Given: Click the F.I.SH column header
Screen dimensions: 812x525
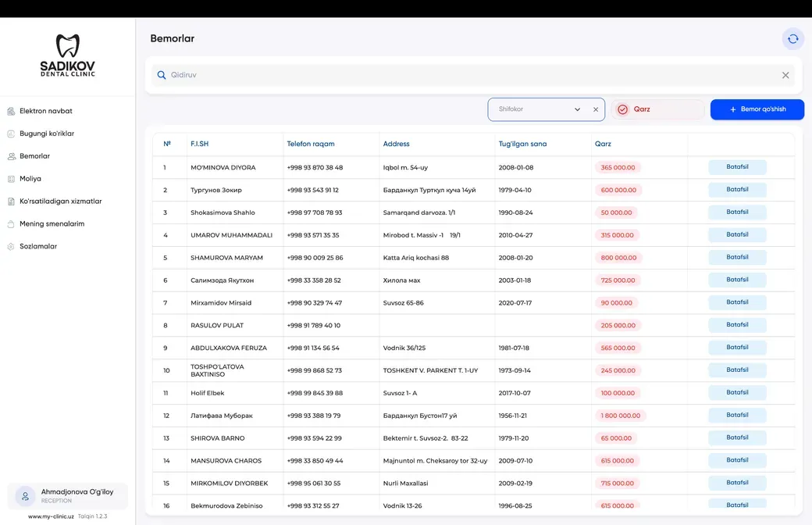Looking at the screenshot, I should coord(199,144).
